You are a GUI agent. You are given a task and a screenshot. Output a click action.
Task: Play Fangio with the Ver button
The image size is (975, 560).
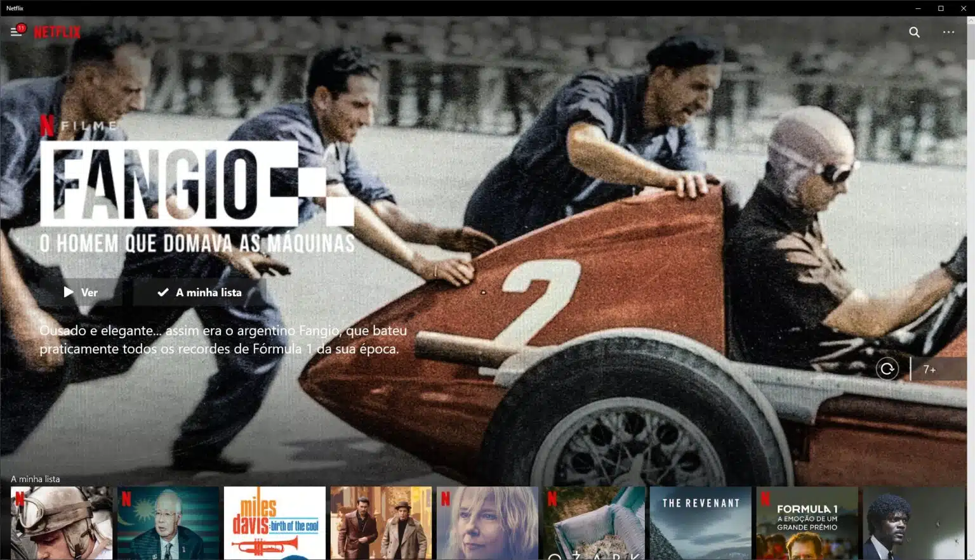coord(81,292)
